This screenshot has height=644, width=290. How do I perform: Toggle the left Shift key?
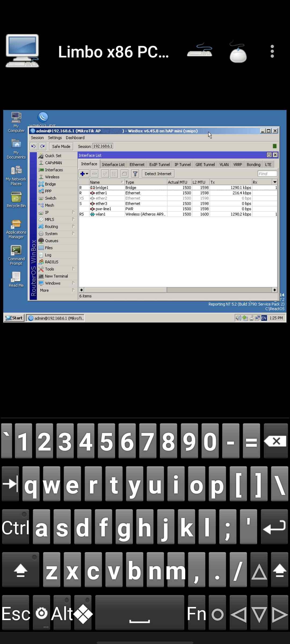pos(20,570)
